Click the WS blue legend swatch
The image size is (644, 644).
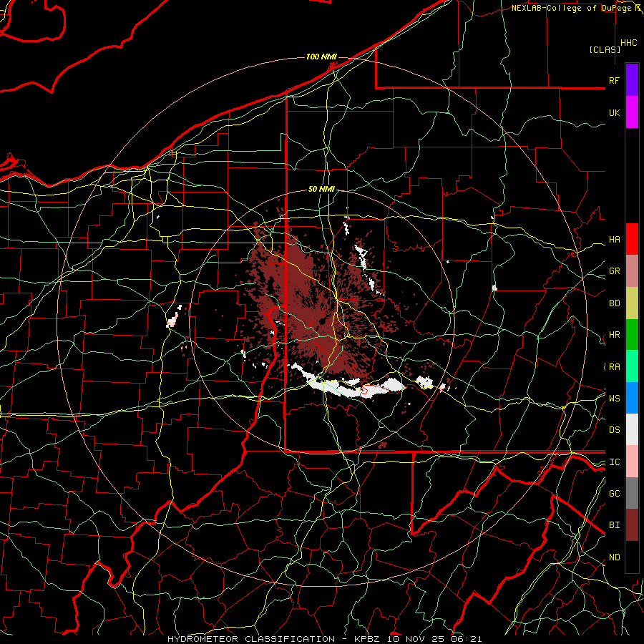632,398
